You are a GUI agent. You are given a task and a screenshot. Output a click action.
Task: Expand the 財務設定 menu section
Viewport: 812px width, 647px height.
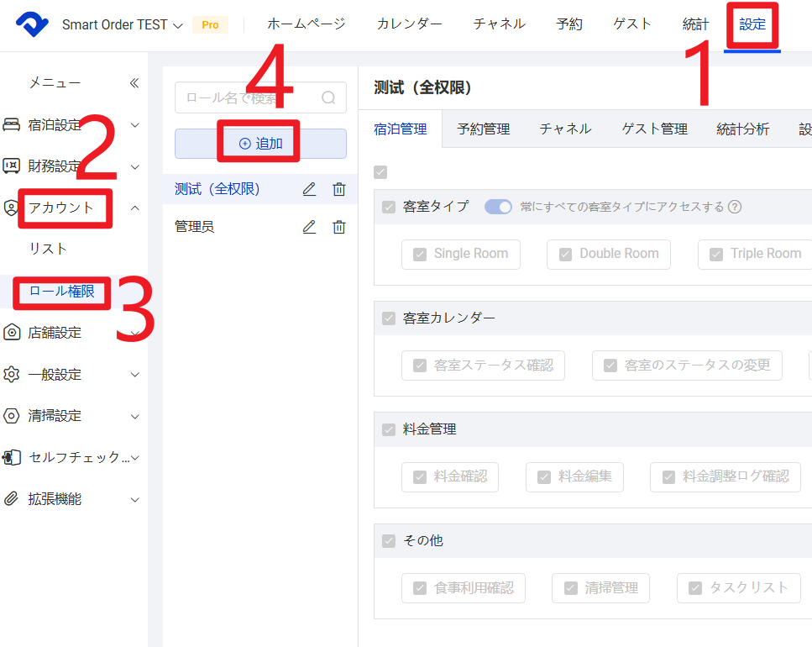point(134,167)
